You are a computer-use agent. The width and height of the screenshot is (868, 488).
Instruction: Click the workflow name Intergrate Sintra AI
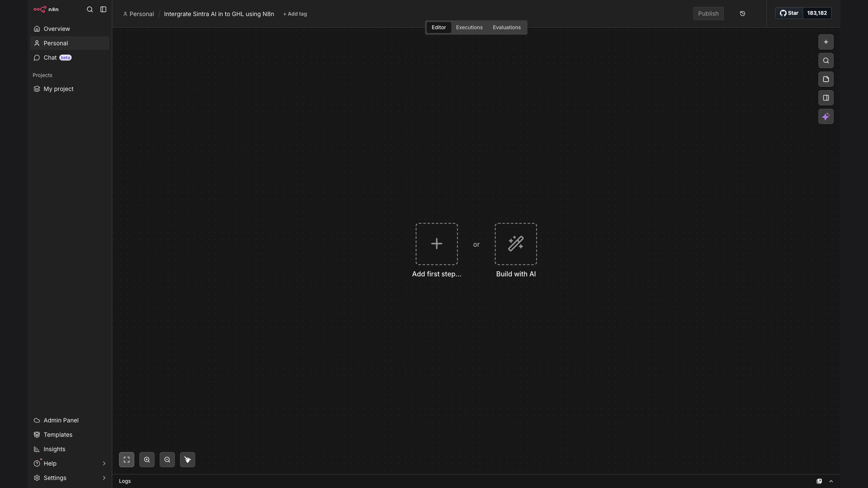coord(219,14)
